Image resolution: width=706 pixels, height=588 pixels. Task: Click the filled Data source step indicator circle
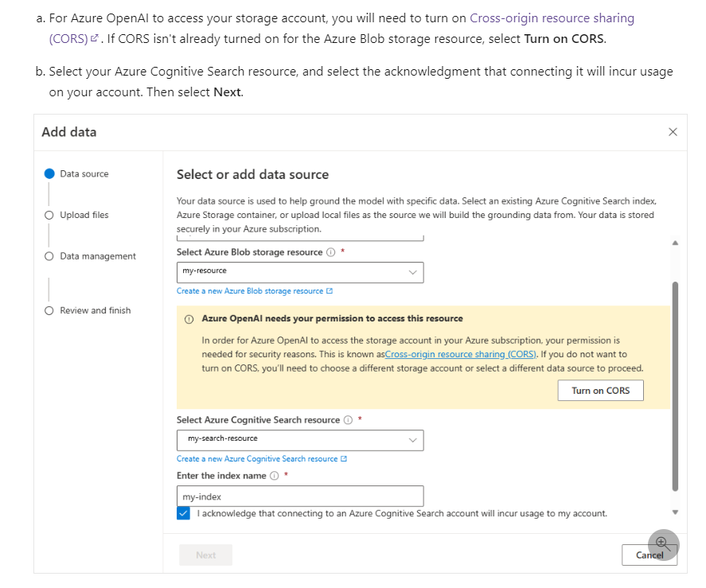point(49,173)
